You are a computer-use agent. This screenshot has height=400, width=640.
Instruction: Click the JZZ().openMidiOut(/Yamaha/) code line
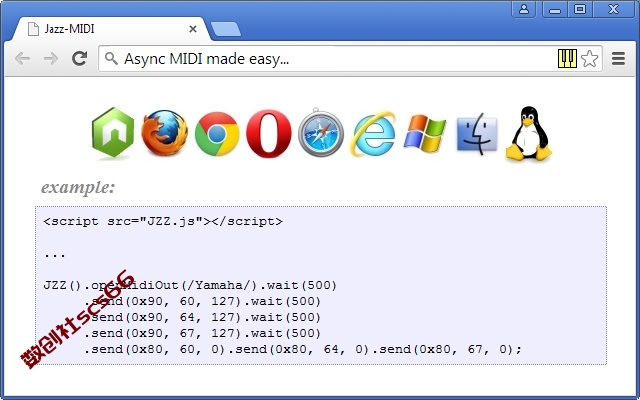pos(190,285)
